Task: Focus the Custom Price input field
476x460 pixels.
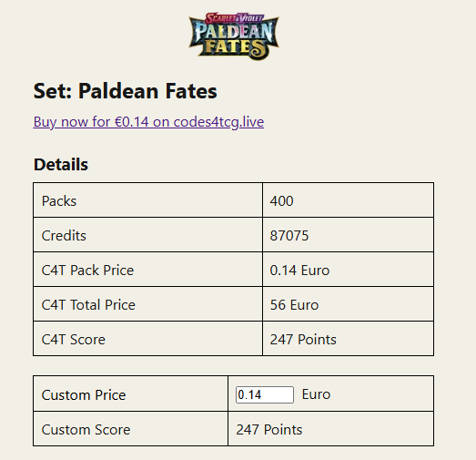Action: [265, 394]
